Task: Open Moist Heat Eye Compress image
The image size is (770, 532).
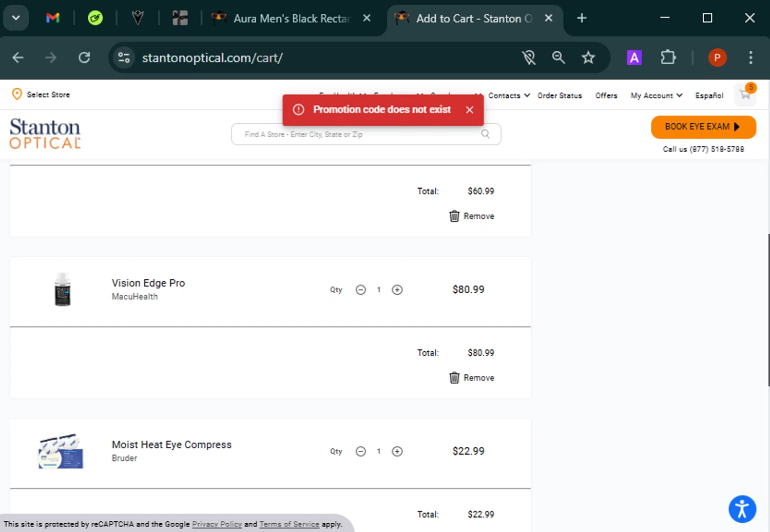Action: [x=61, y=451]
